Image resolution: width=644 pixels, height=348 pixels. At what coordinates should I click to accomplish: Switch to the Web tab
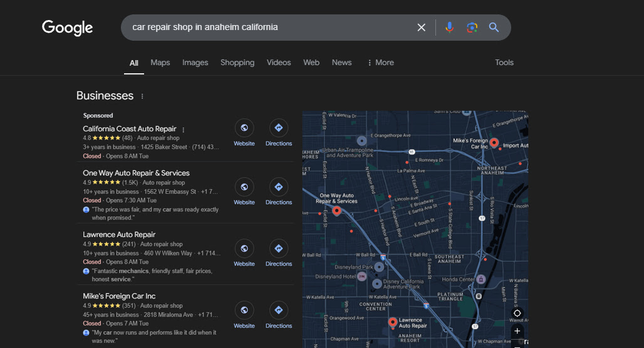311,63
